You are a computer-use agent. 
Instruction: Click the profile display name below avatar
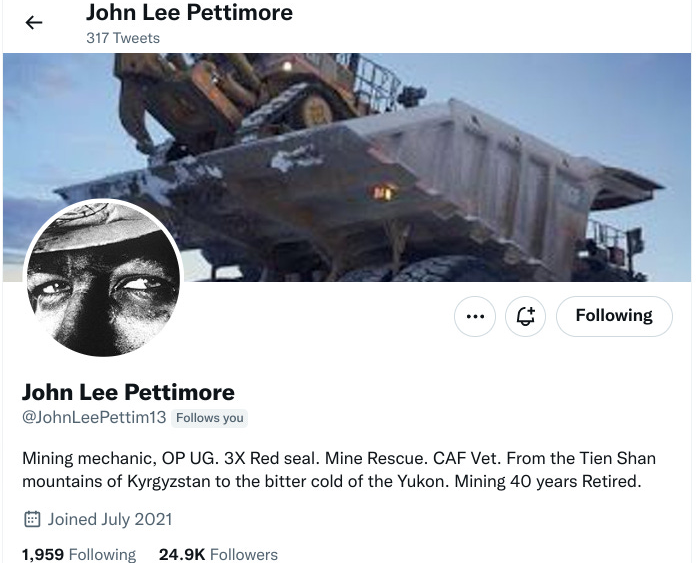[x=128, y=392]
